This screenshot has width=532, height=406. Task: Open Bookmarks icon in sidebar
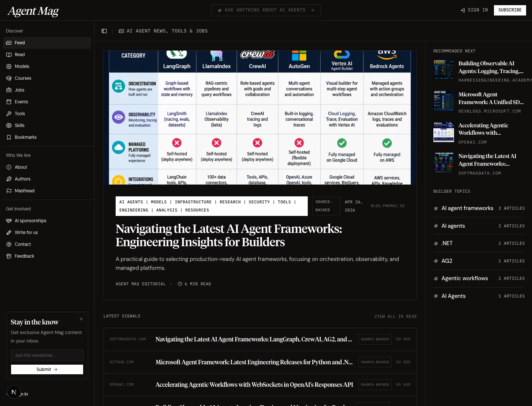coord(9,137)
